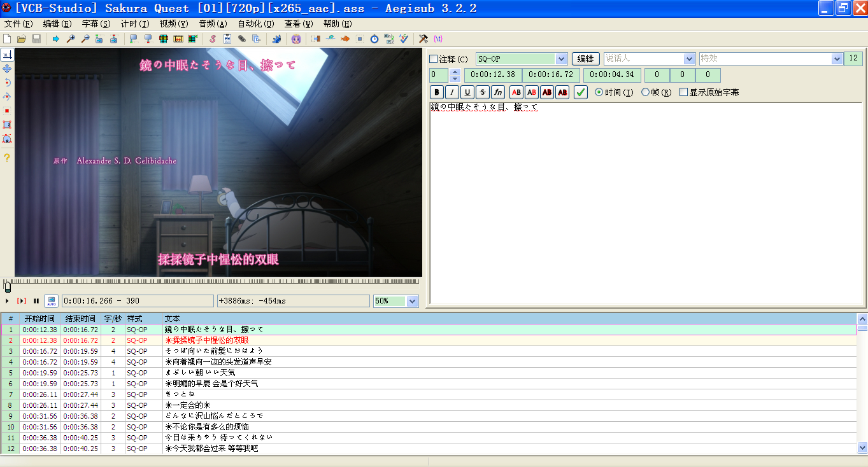The image size is (868, 467).
Task: Select the 时间 time radio button
Action: [599, 92]
